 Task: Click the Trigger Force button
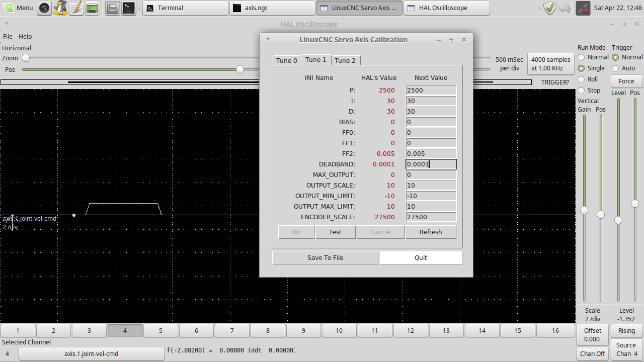tap(626, 81)
